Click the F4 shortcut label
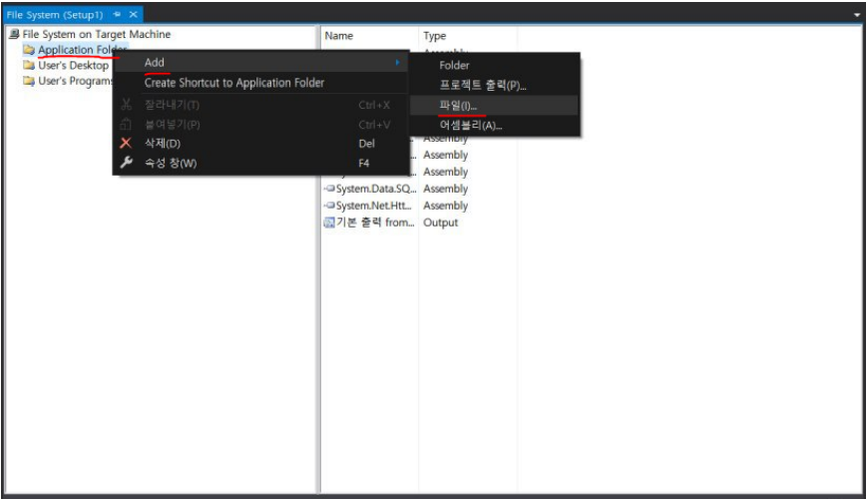 [364, 163]
